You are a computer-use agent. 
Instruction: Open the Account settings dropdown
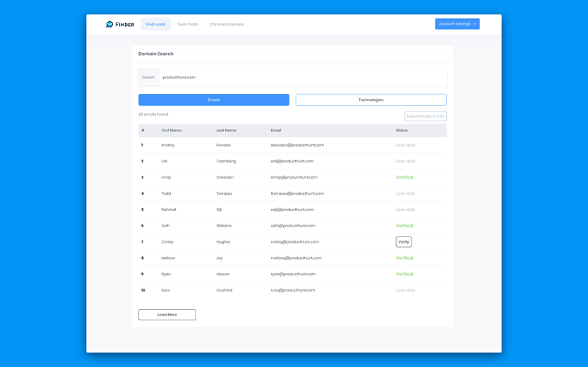[x=457, y=24]
